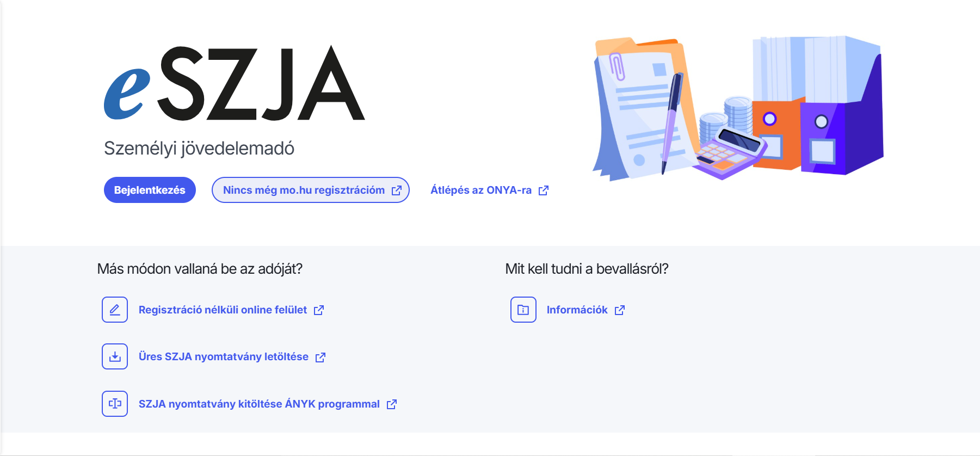This screenshot has width=980, height=456.
Task: Open Üres SZJA nyomtatvány letöltése link
Action: point(232,357)
